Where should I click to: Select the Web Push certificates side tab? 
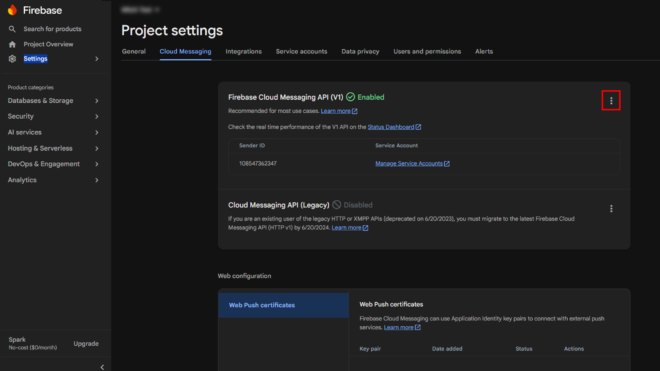tap(283, 305)
